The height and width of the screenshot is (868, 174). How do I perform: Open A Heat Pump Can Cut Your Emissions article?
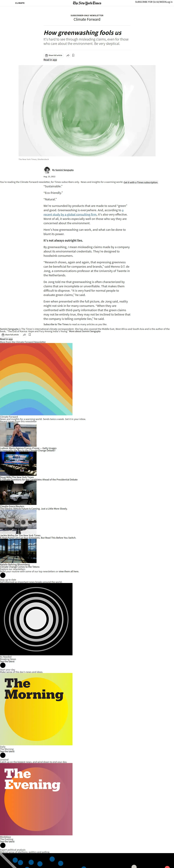[x=38, y=538]
